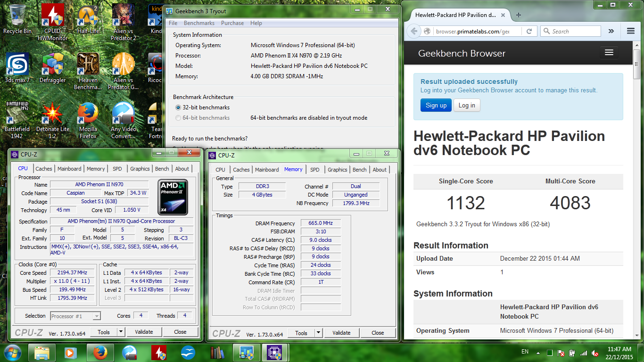
Task: Switch to Mainboard tab in left CPU-Z window
Action: pos(69,169)
